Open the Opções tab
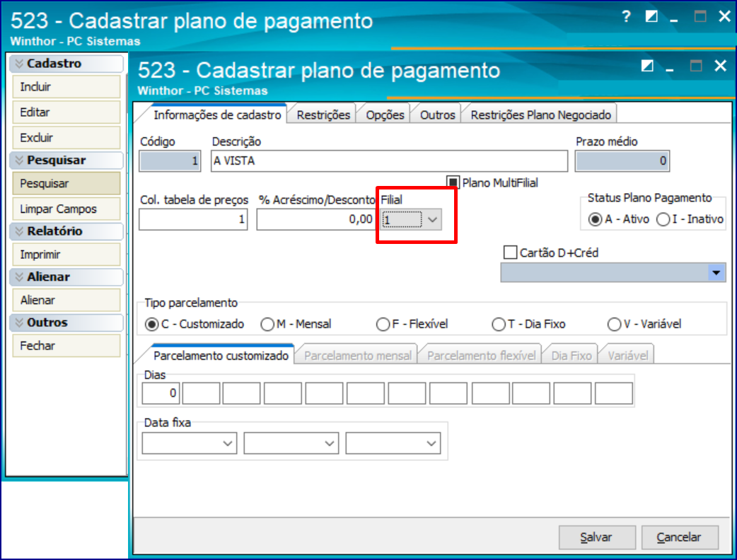 pyautogui.click(x=385, y=115)
